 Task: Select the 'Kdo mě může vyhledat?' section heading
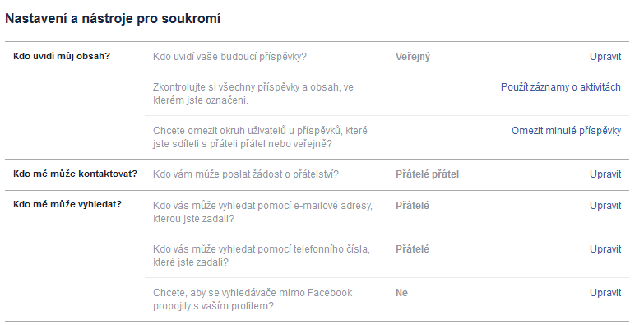pyautogui.click(x=67, y=204)
